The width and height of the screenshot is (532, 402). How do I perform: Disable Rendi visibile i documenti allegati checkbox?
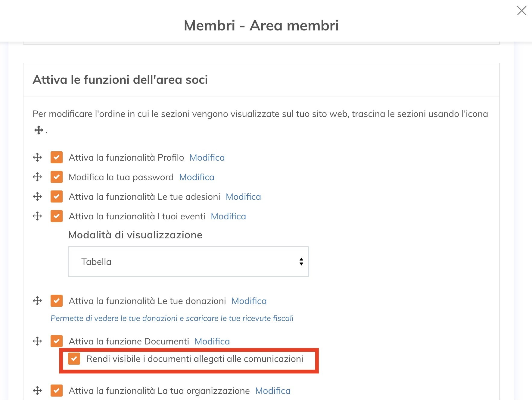pyautogui.click(x=74, y=359)
